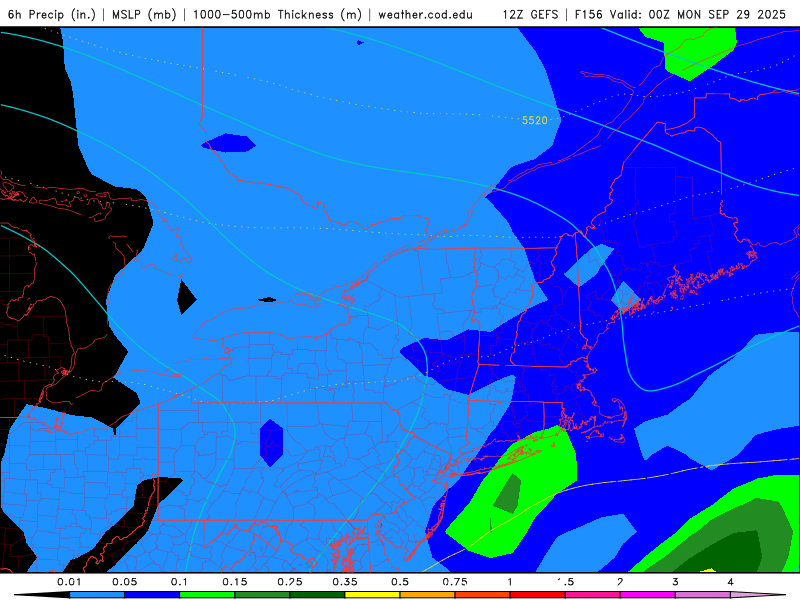The width and height of the screenshot is (800, 600).
Task: Click the 'weather.cod.edu' text in header
Action: pyautogui.click(x=425, y=14)
